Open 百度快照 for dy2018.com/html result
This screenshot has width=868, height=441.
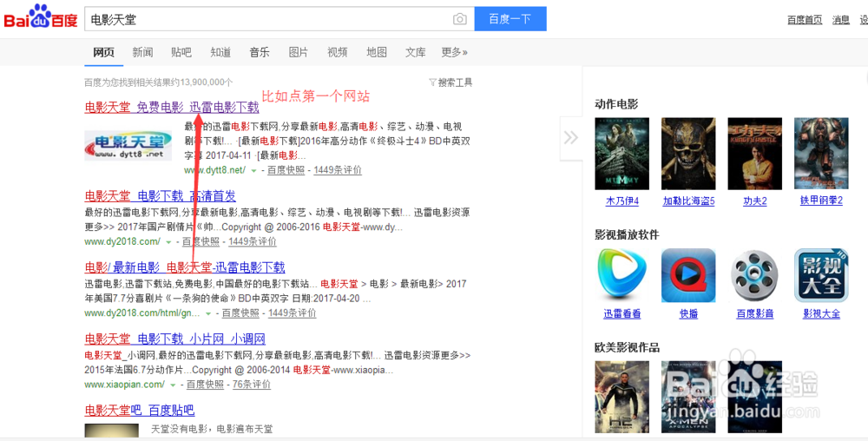pyautogui.click(x=240, y=313)
